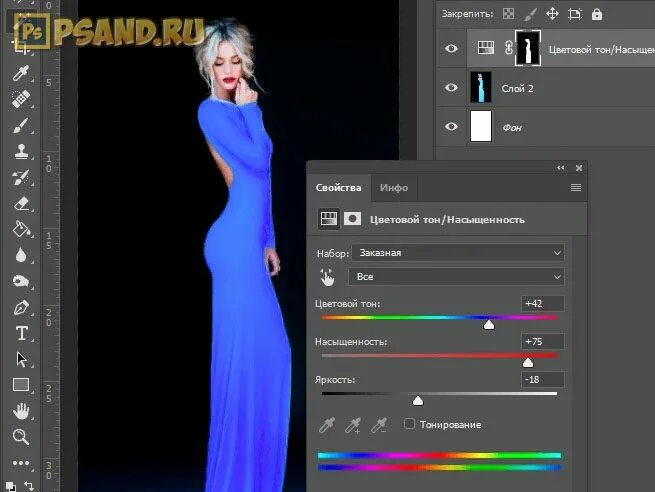Select the Hand tool
The height and width of the screenshot is (492, 655).
[x=20, y=411]
